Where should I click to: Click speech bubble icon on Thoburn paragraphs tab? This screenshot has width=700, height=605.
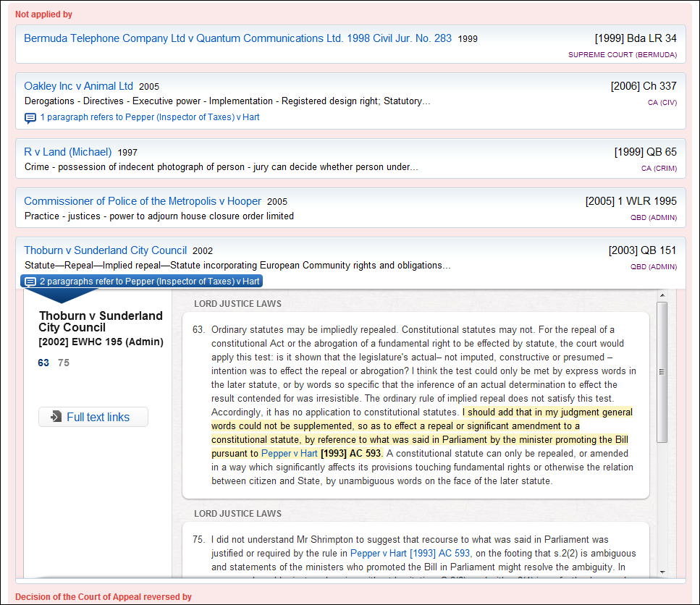point(30,282)
